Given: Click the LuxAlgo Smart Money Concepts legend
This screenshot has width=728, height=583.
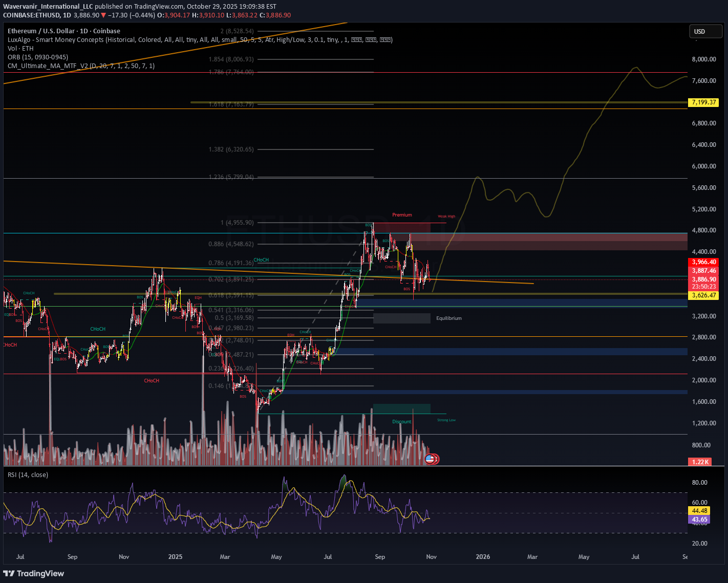Looking at the screenshot, I should coord(200,40).
